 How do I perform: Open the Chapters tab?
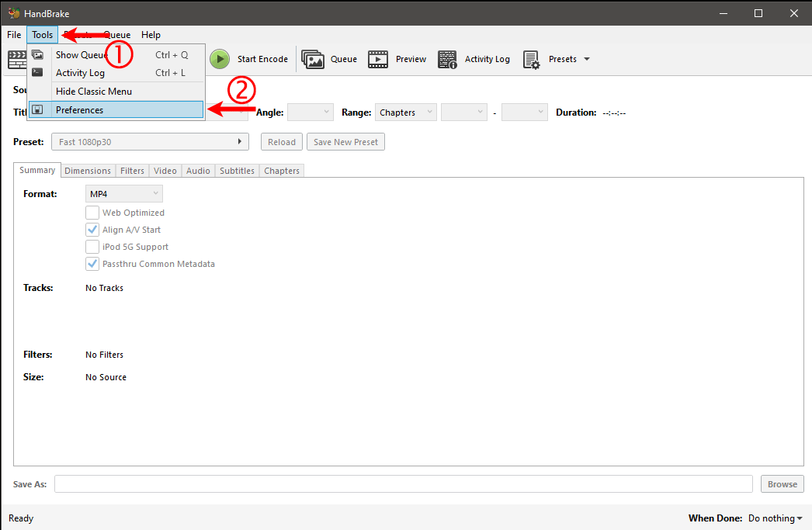pos(282,171)
